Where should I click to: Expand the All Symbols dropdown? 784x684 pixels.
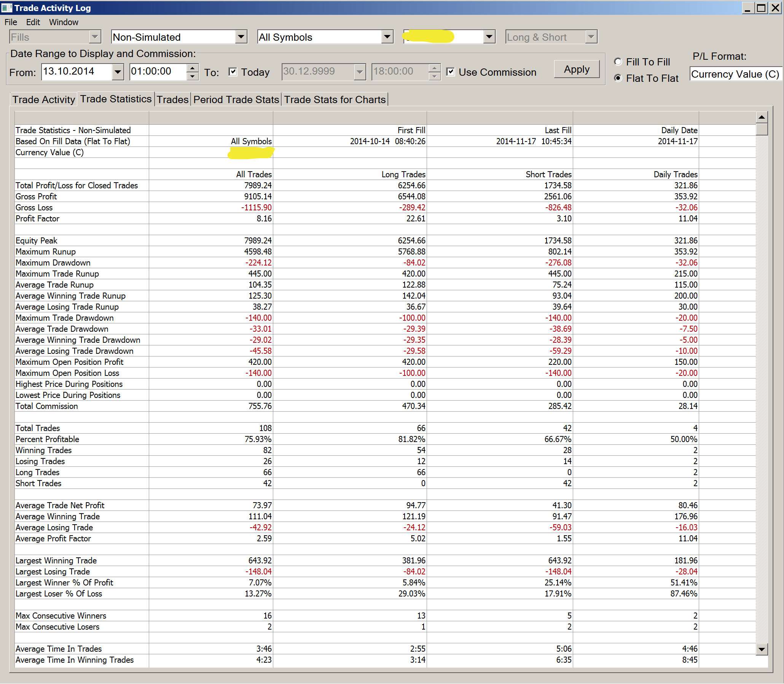click(x=387, y=37)
